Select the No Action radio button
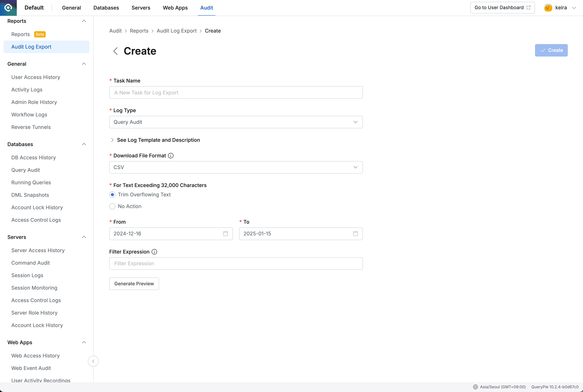The height and width of the screenshot is (392, 583). click(x=112, y=206)
